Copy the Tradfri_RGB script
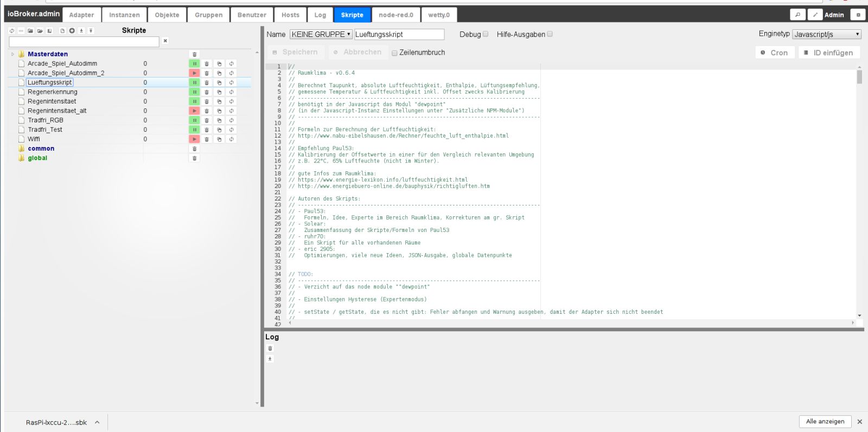868x432 pixels. 219,120
